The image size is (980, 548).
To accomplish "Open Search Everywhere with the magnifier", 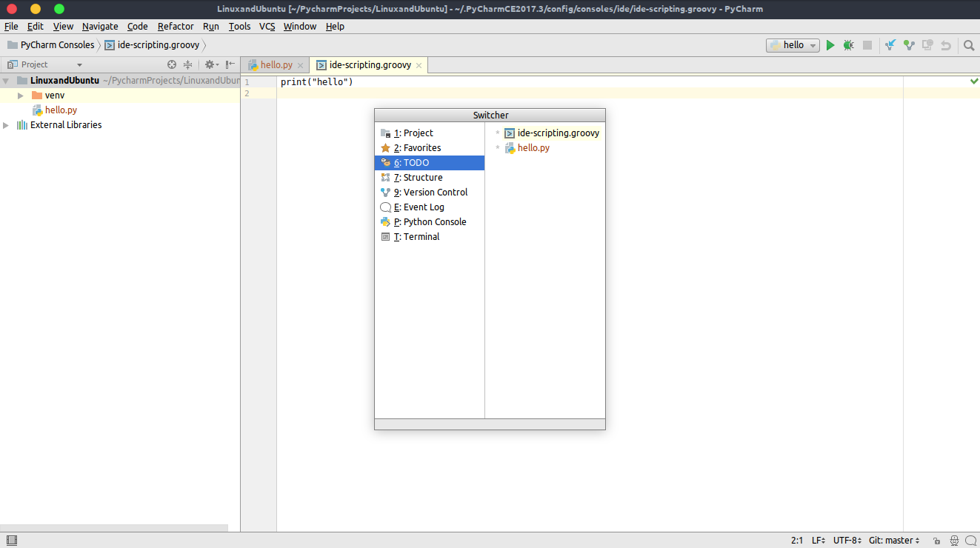I will [x=969, y=45].
